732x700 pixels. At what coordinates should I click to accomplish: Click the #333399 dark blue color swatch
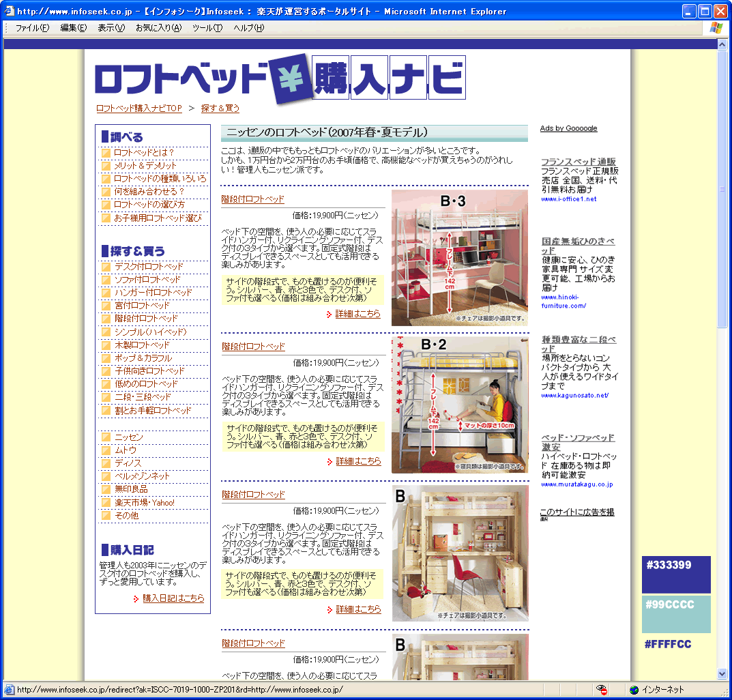(x=676, y=574)
